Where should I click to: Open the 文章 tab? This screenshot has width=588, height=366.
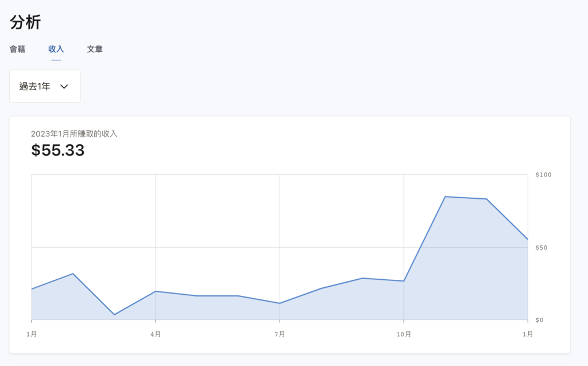click(95, 49)
